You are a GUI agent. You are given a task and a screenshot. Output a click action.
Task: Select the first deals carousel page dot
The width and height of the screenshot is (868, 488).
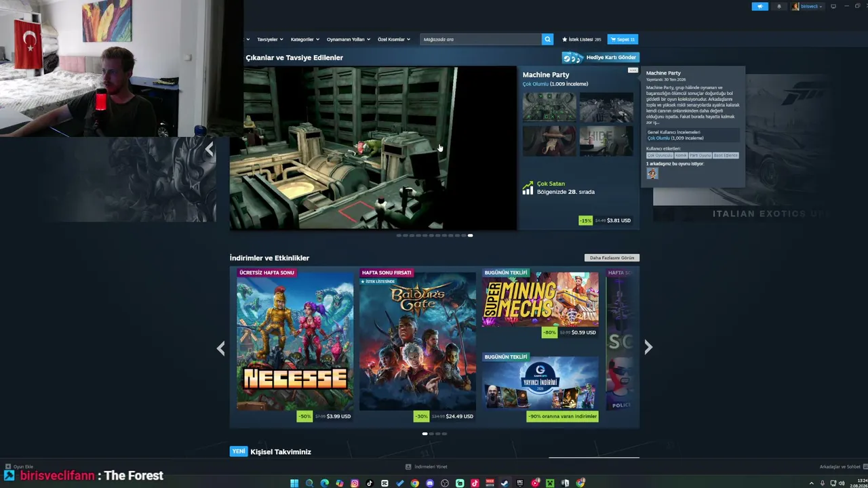click(x=425, y=434)
